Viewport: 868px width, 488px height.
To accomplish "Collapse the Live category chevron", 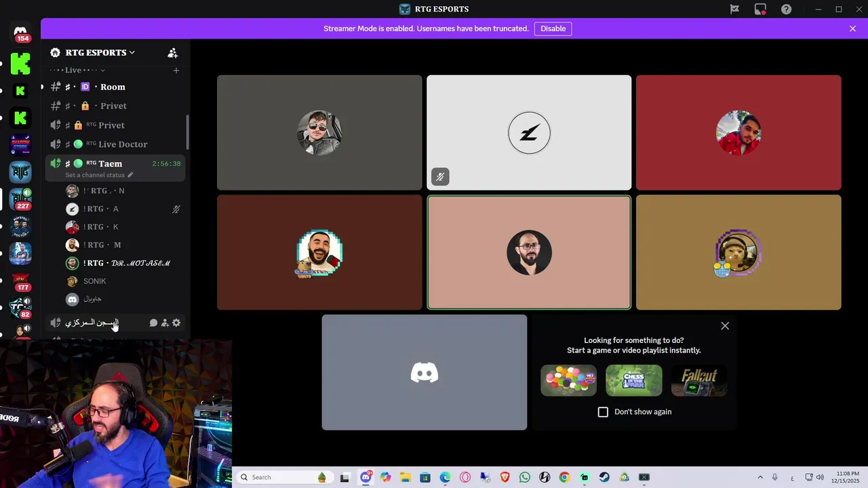I will pos(102,70).
